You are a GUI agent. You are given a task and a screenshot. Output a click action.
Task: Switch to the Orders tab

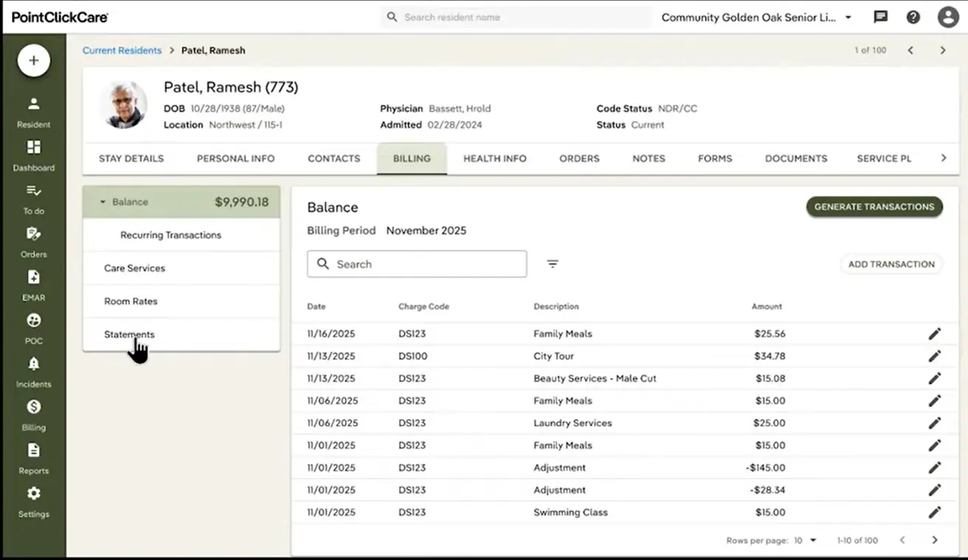[579, 158]
